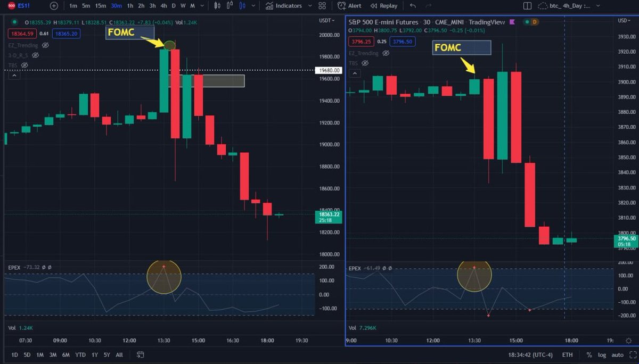Viewport: 639px width, 364px height.
Task: Select the W weekly timeframe
Action: tap(183, 6)
